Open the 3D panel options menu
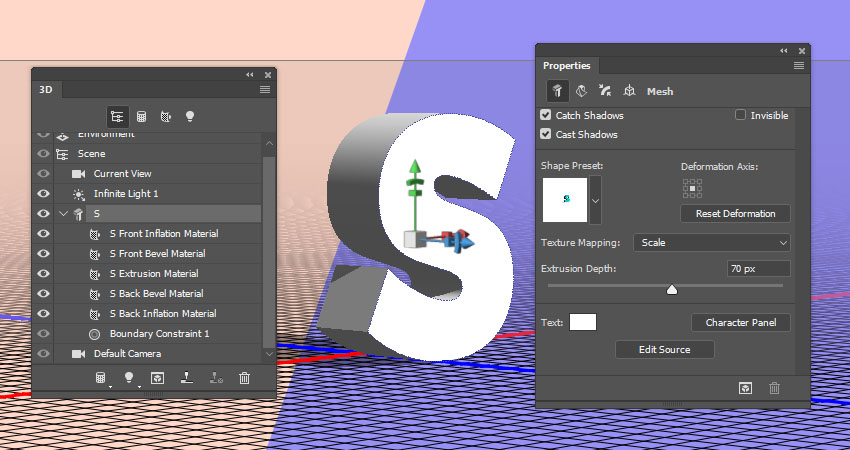The image size is (850, 450). click(265, 89)
